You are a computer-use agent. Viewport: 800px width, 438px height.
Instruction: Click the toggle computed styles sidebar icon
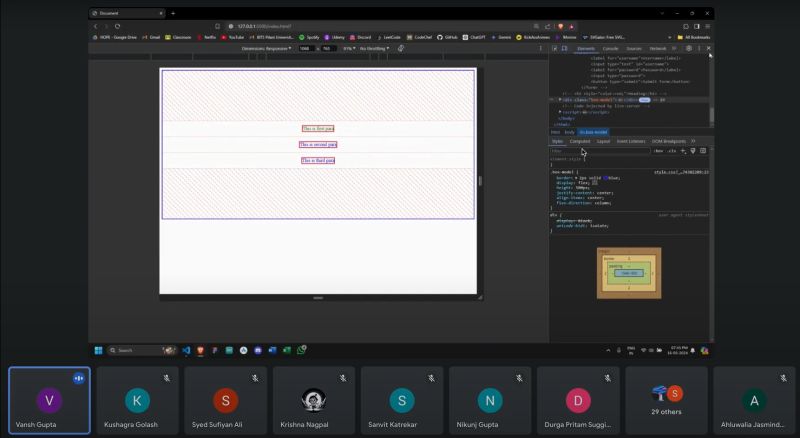pyautogui.click(x=703, y=151)
